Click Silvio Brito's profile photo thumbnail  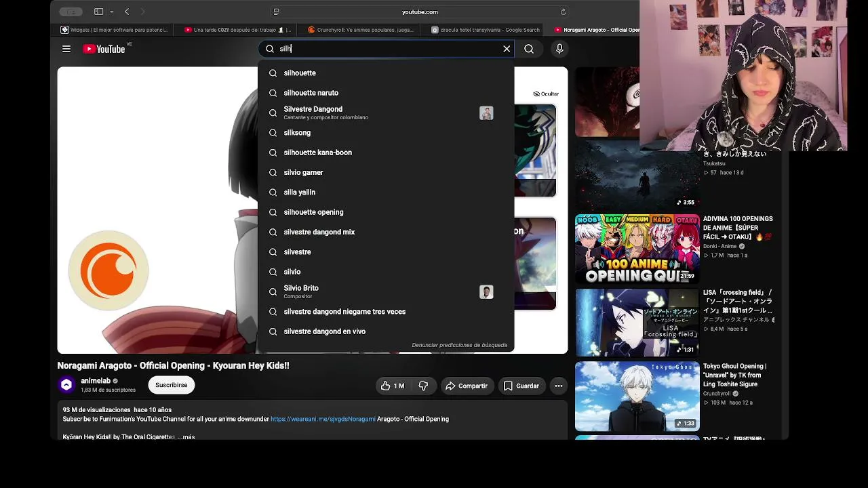[486, 292]
